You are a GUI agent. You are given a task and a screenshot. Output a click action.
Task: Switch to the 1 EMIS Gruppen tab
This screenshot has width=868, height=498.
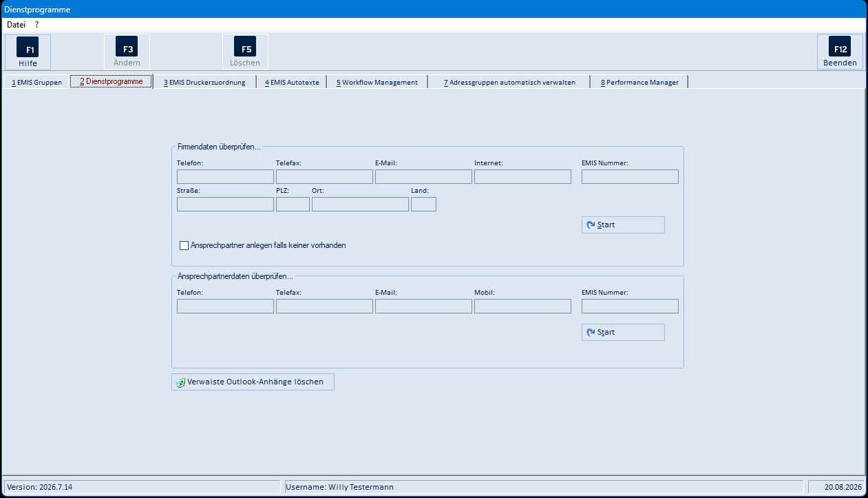point(36,83)
